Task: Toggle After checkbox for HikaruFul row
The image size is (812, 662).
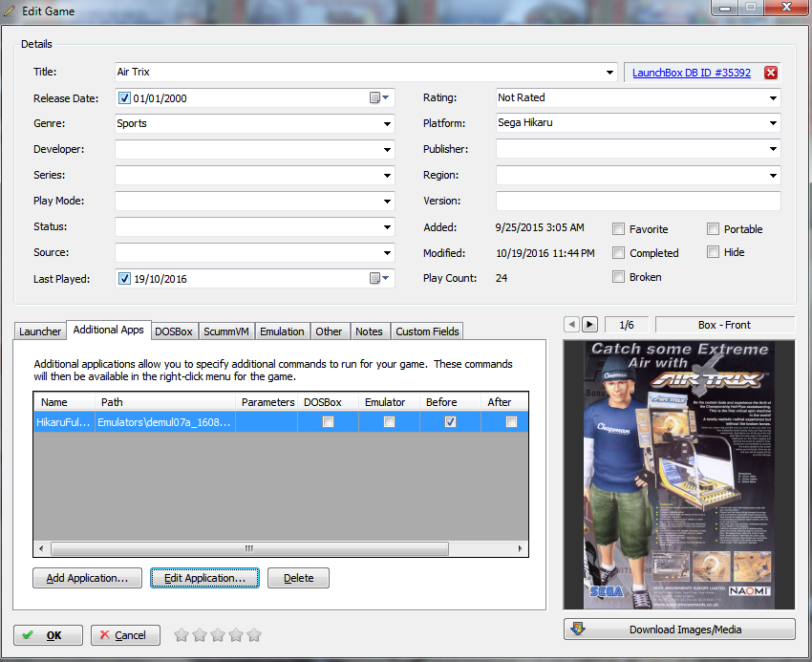Action: [512, 421]
